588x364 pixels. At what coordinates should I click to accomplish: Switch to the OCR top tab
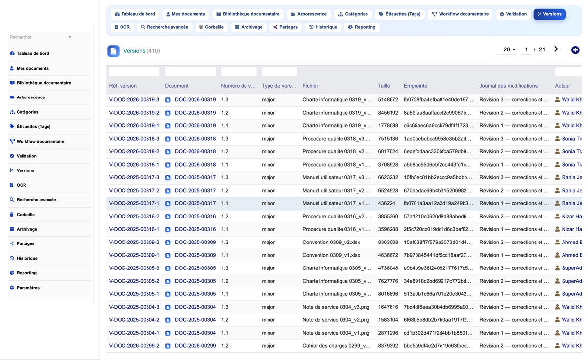pos(122,27)
